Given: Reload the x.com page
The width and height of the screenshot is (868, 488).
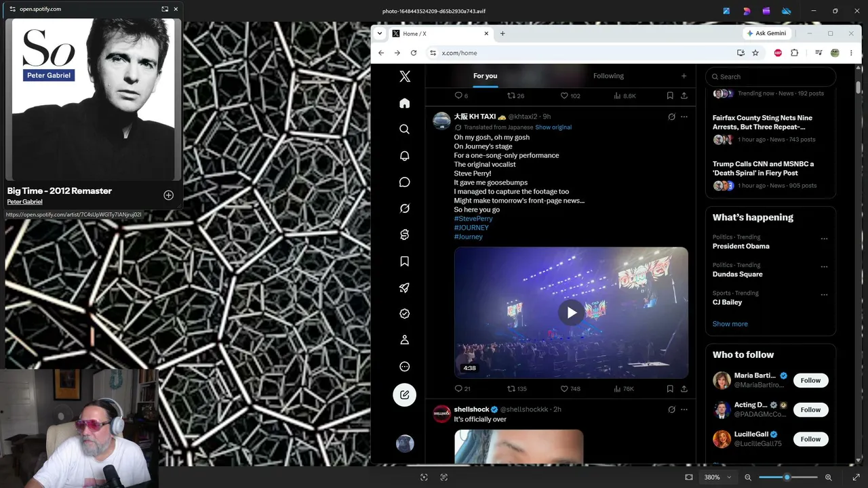Looking at the screenshot, I should (x=414, y=53).
